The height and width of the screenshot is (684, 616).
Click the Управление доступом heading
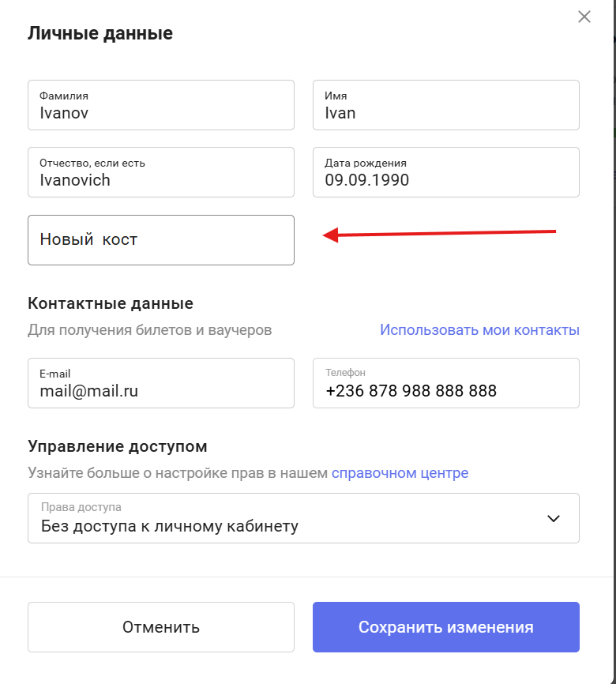pyautogui.click(x=118, y=446)
